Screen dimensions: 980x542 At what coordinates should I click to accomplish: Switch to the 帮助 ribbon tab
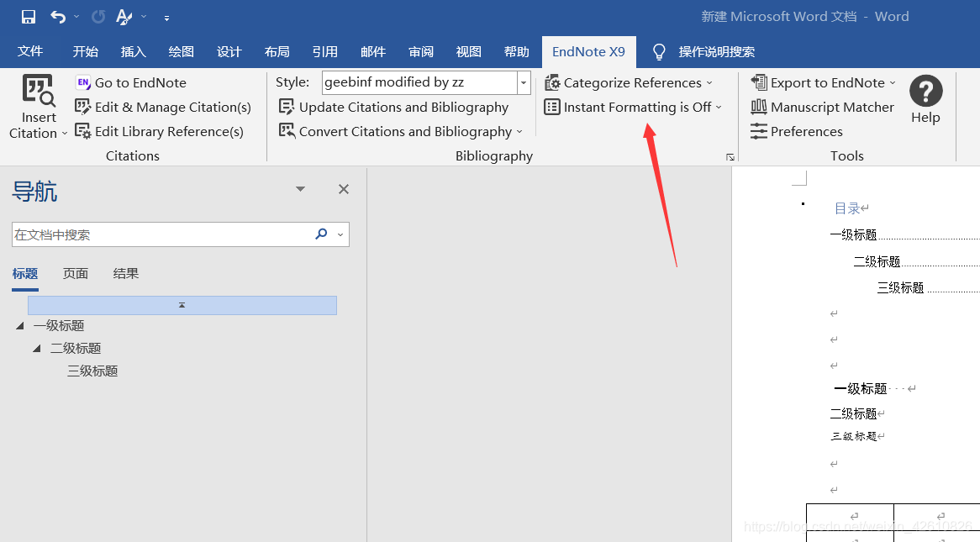pos(517,51)
